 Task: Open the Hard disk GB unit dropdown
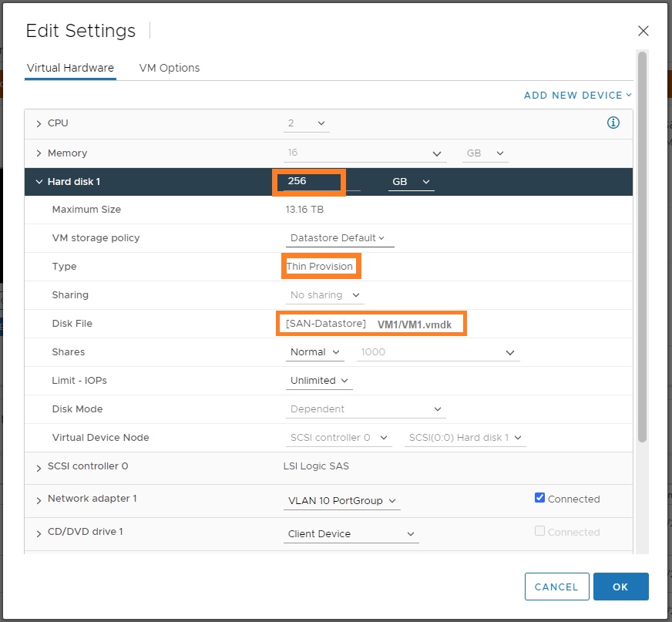pyautogui.click(x=412, y=182)
